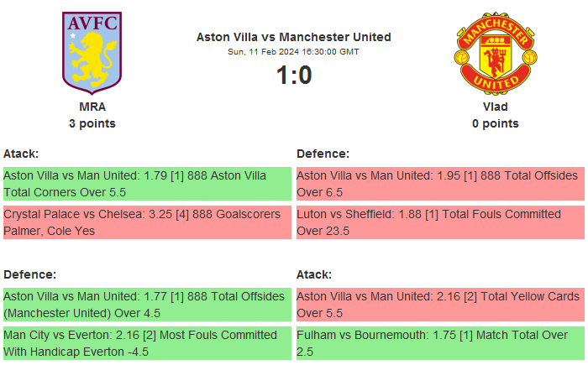The image size is (588, 386).
Task: Click the Aston Villa club crest
Action: (92, 52)
